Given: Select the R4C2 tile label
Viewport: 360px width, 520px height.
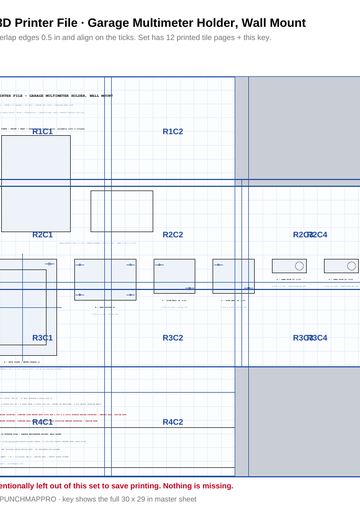Looking at the screenshot, I should point(173,422).
